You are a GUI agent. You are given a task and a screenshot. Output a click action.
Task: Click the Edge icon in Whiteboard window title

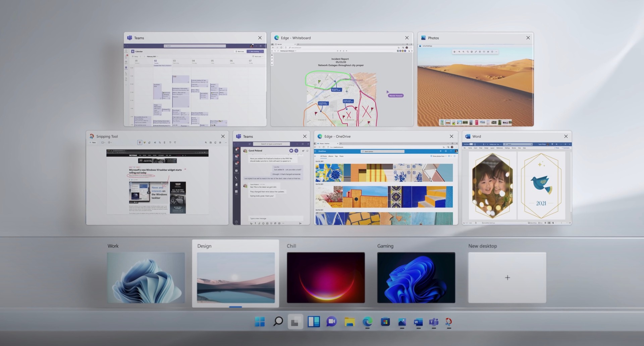[x=276, y=38]
